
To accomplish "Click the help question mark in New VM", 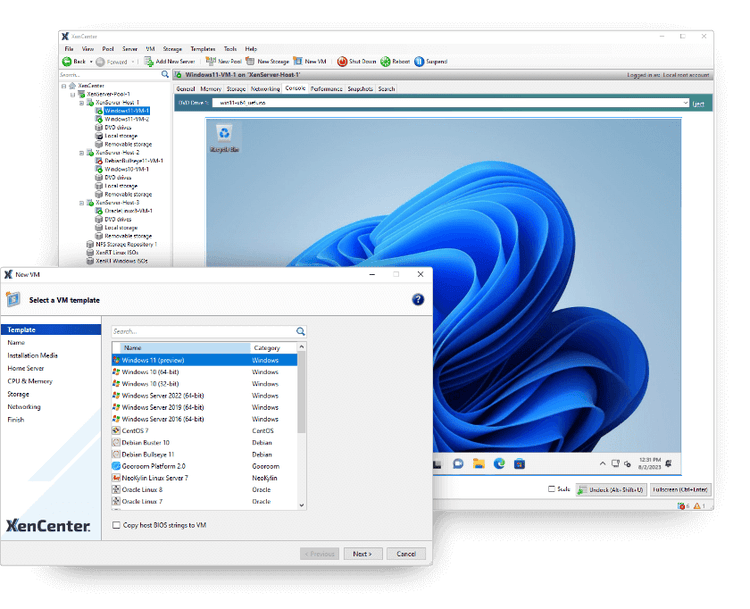I will coord(418,299).
